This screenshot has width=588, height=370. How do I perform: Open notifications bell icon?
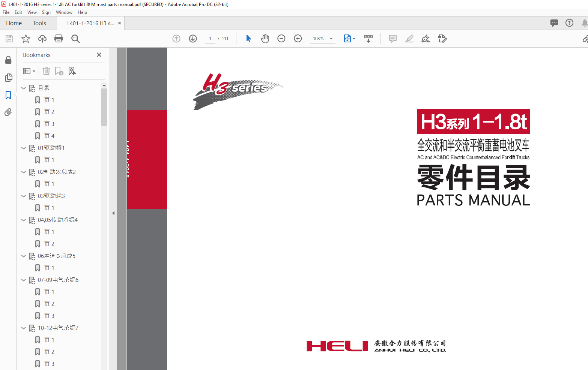[x=585, y=23]
